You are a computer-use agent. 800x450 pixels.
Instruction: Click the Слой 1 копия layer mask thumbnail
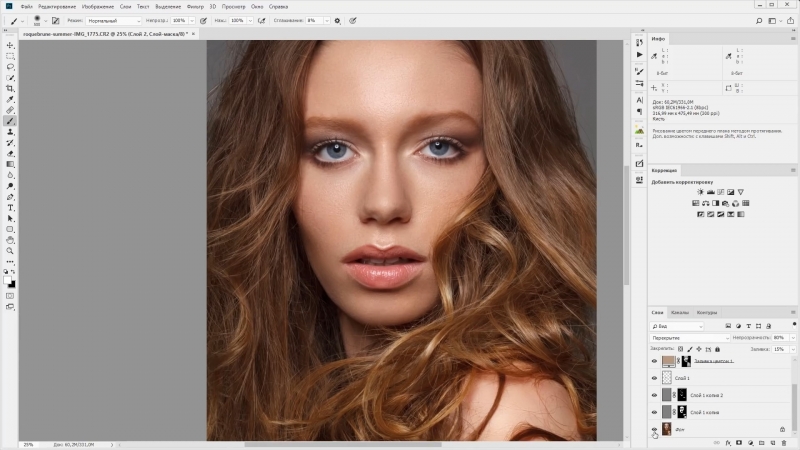pyautogui.click(x=682, y=412)
